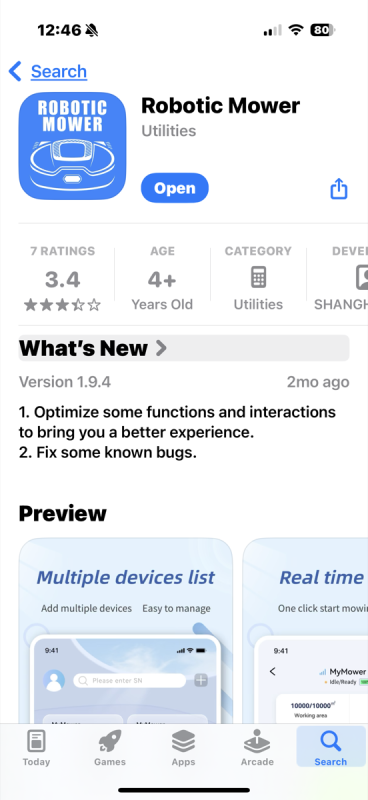The image size is (368, 800).
Task: Open Multiple devices list preview screenshot
Action: point(126,631)
